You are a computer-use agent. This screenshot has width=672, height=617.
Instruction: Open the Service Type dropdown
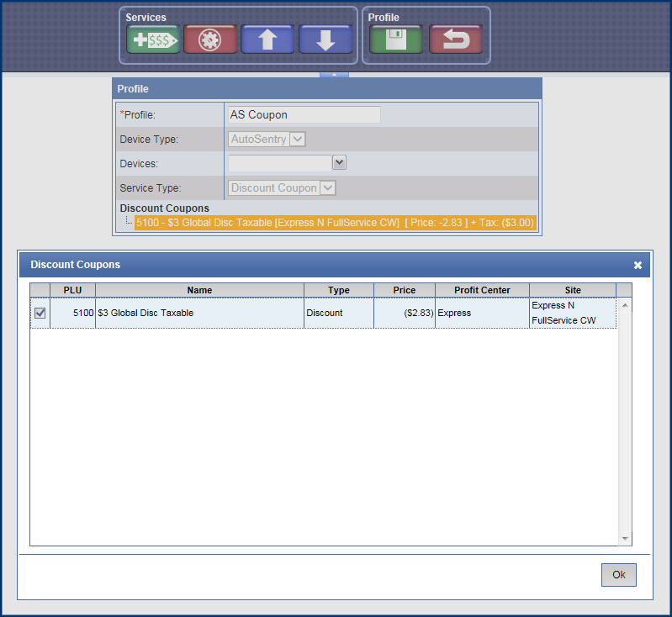click(x=328, y=188)
